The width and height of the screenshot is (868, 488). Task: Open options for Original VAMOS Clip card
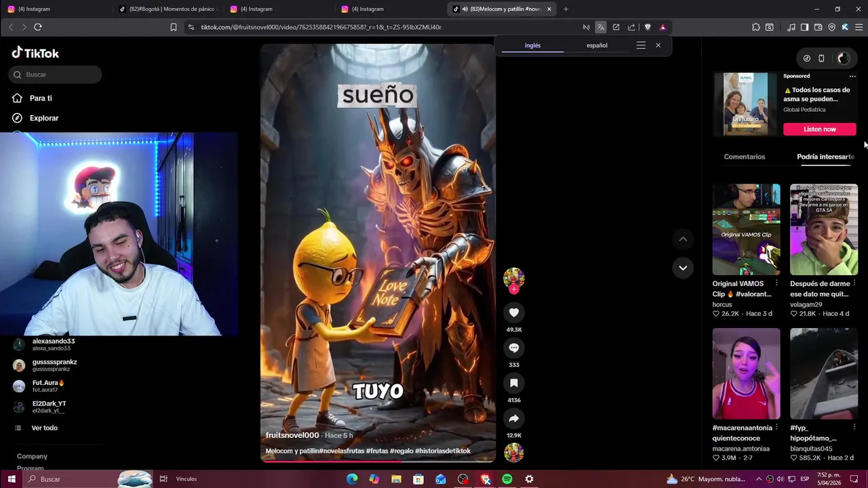click(776, 283)
